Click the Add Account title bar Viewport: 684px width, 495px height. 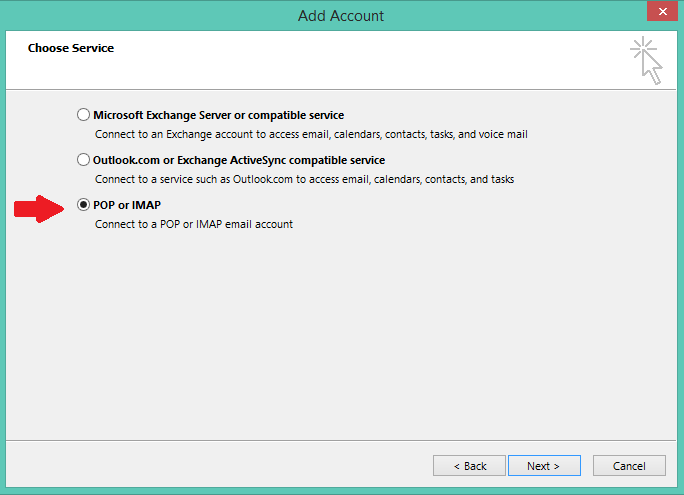click(x=341, y=16)
